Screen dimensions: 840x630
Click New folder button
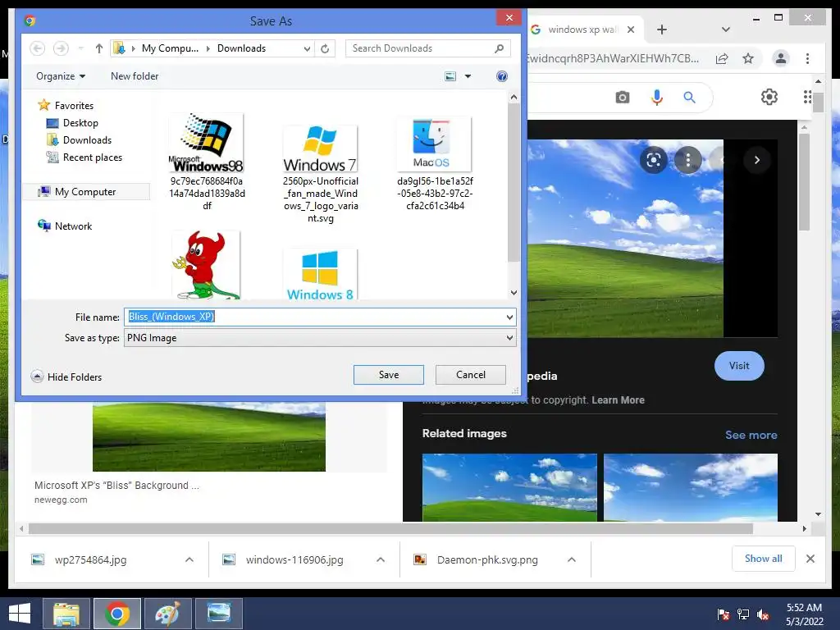point(135,76)
